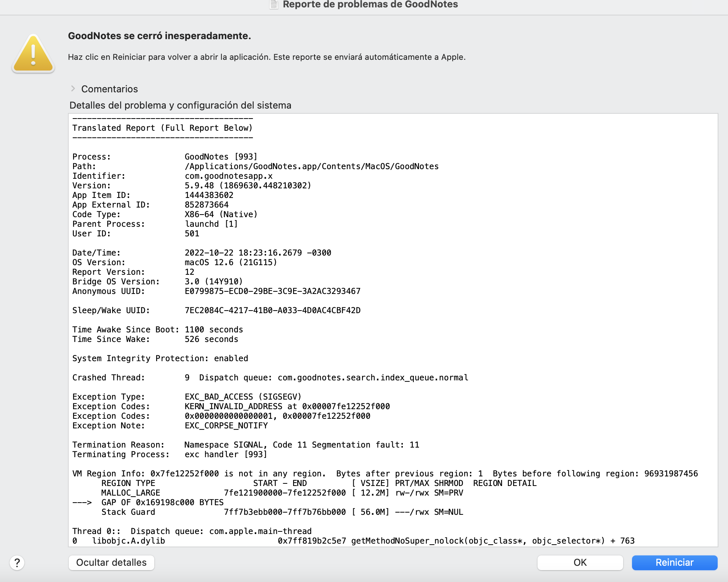
Task: Click the yellow warning triangle icon
Action: 33,54
